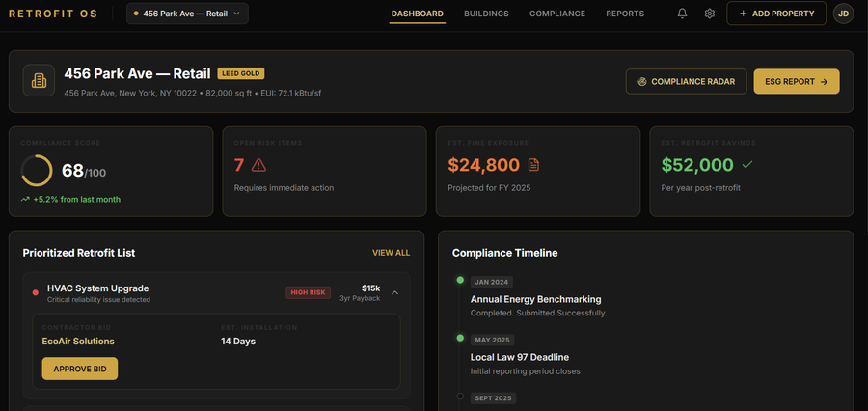The image size is (868, 411).
Task: Click Completed. Submitted Successfully. text
Action: [x=538, y=313]
